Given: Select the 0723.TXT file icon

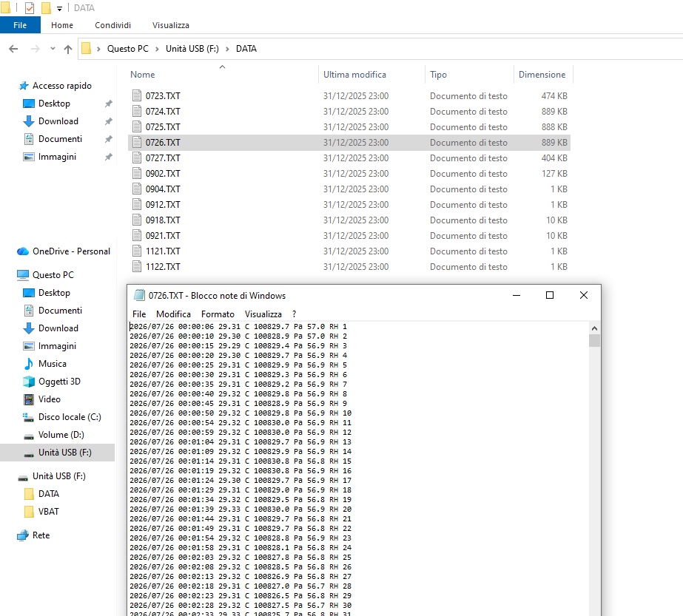Looking at the screenshot, I should (137, 96).
